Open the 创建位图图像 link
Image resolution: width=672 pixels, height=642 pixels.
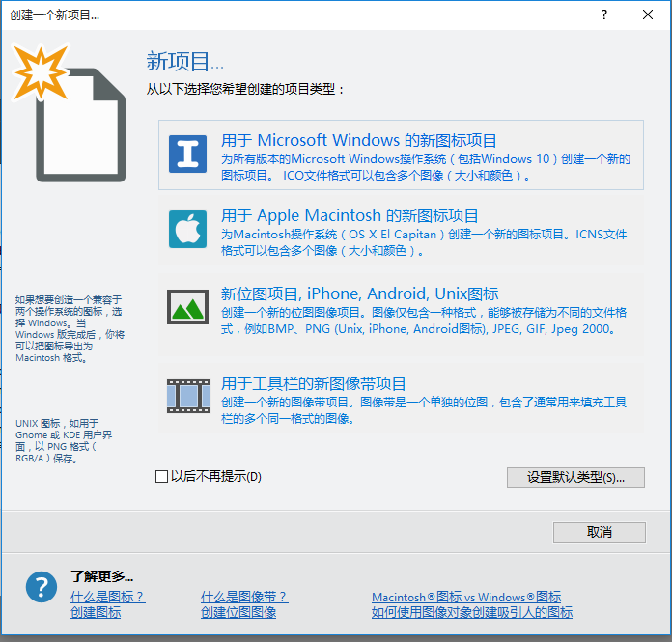pyautogui.click(x=238, y=612)
